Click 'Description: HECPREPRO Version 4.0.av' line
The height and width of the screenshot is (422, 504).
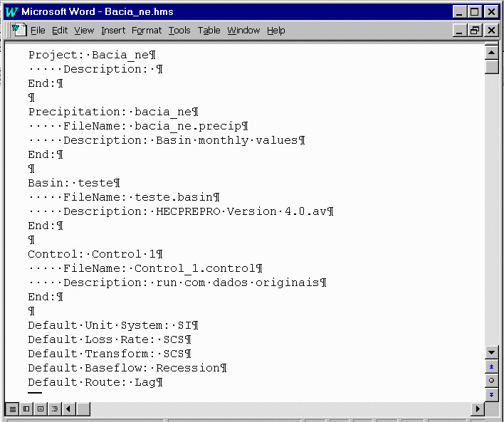coord(198,211)
